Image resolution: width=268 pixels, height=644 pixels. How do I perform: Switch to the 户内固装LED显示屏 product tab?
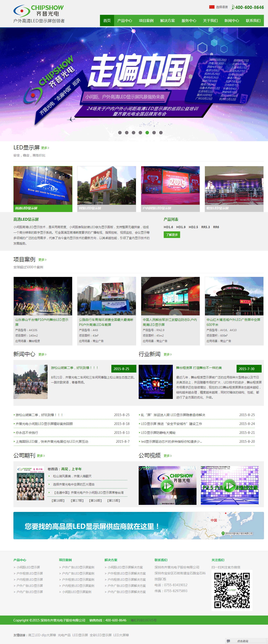click(x=170, y=189)
